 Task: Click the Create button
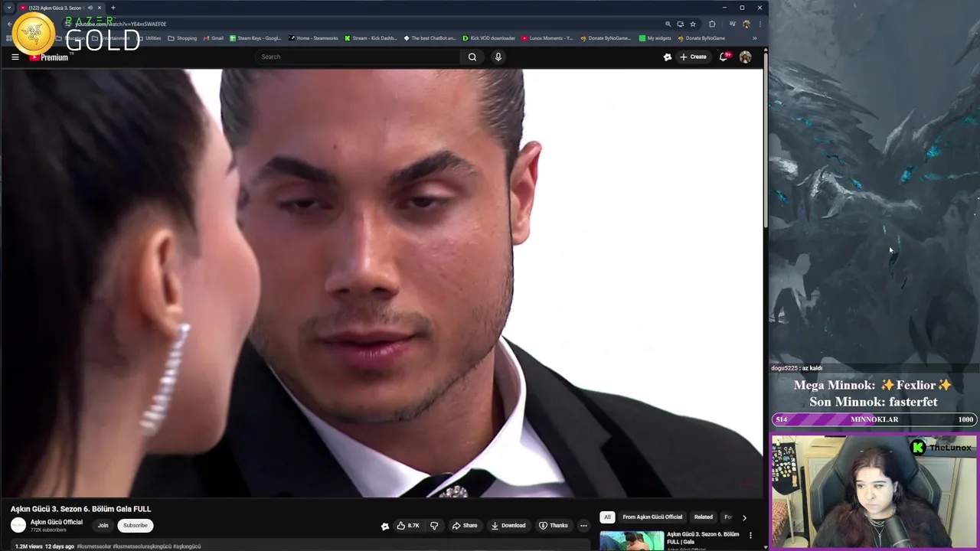pos(694,57)
